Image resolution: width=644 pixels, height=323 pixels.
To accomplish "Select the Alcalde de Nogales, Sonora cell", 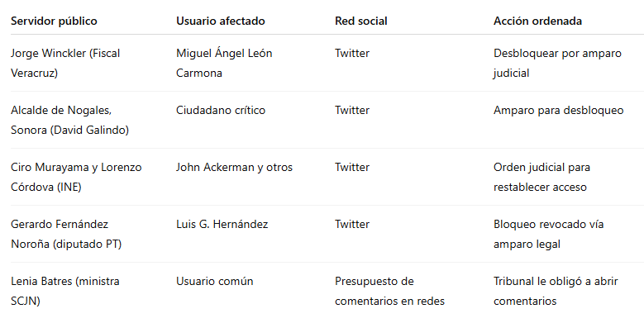I will pyautogui.click(x=69, y=120).
